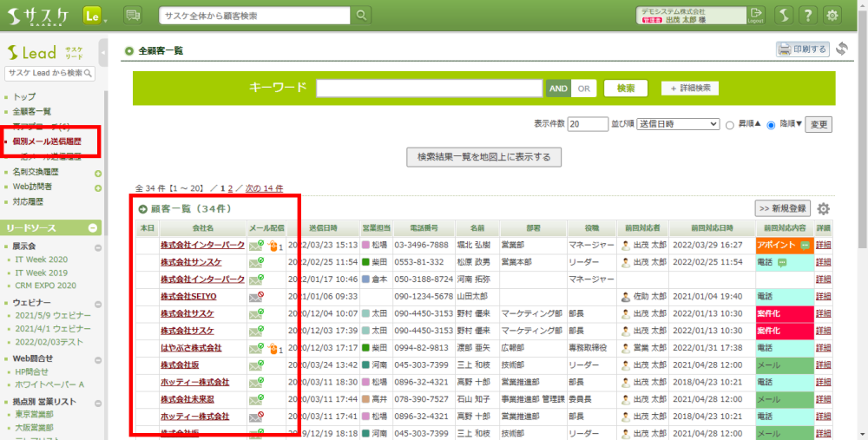Image resolution: width=868 pixels, height=440 pixels.
Task: Click the Logout icon in header
Action: pos(756,15)
